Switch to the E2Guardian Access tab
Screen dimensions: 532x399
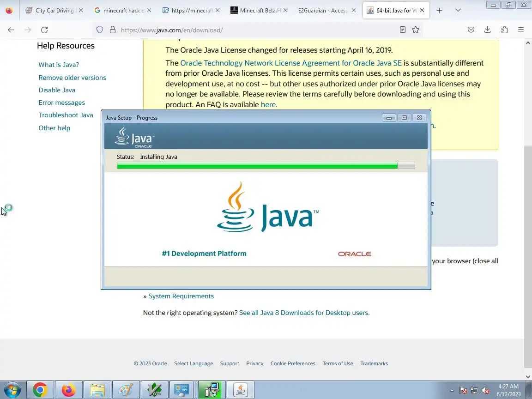click(327, 10)
